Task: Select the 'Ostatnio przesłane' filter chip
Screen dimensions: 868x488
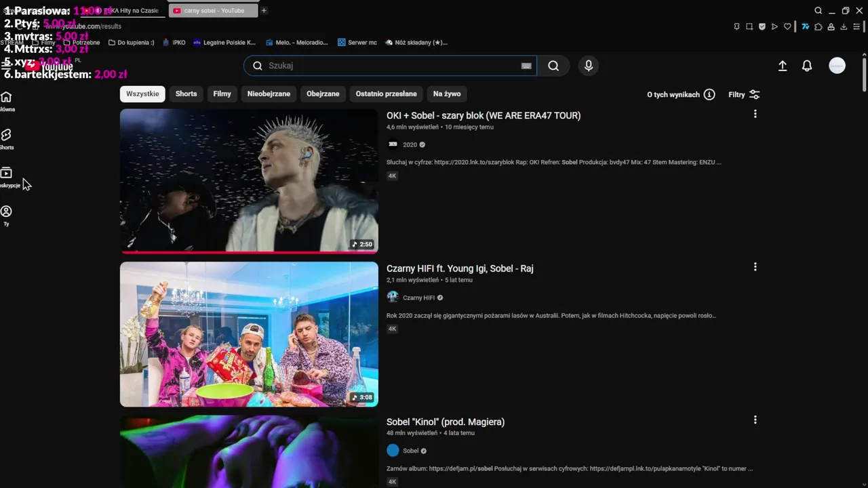Action: pos(387,94)
